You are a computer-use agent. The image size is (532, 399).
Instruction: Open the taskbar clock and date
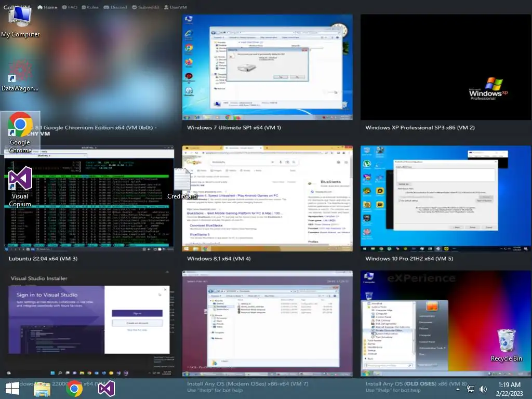[x=509, y=389]
